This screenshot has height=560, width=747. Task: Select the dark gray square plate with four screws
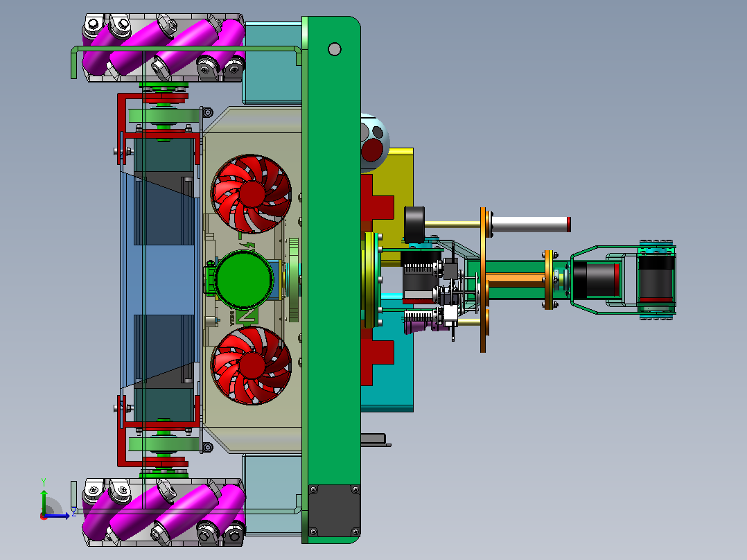click(334, 511)
